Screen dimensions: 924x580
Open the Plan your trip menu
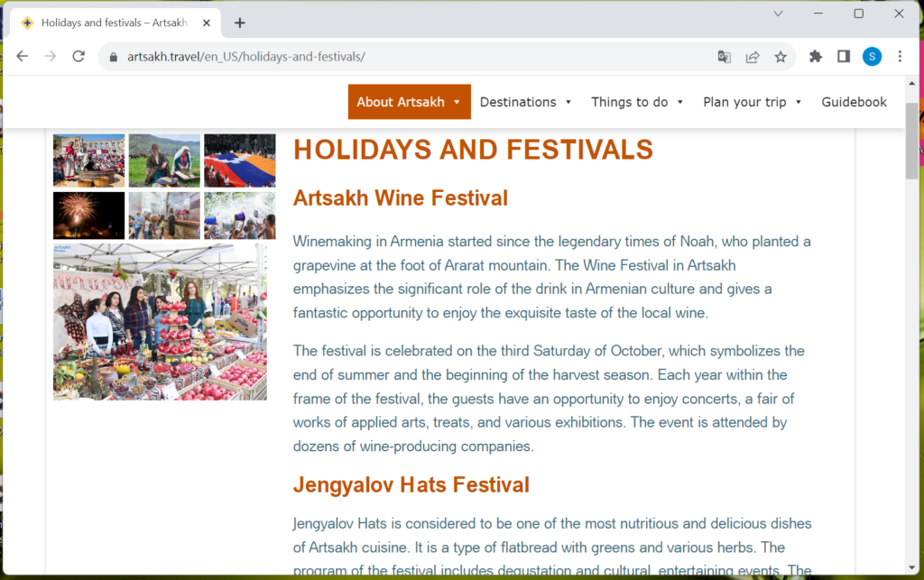tap(752, 102)
